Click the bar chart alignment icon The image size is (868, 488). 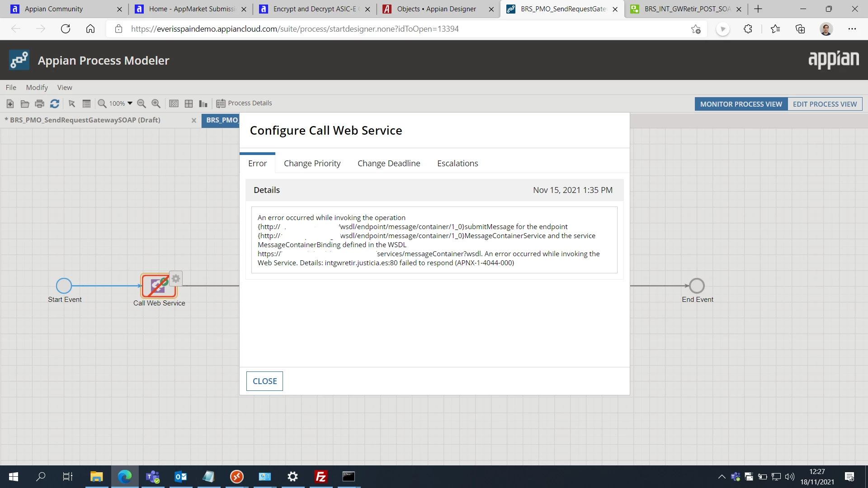[203, 104]
